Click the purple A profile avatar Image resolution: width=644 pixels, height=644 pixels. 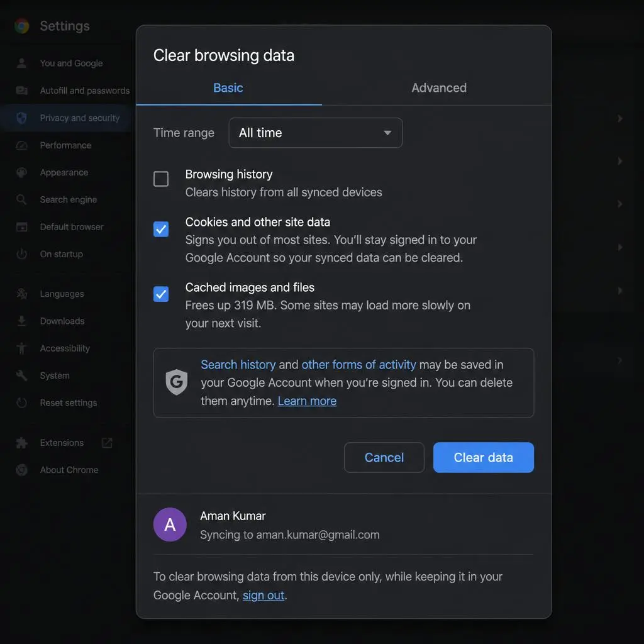(x=170, y=525)
